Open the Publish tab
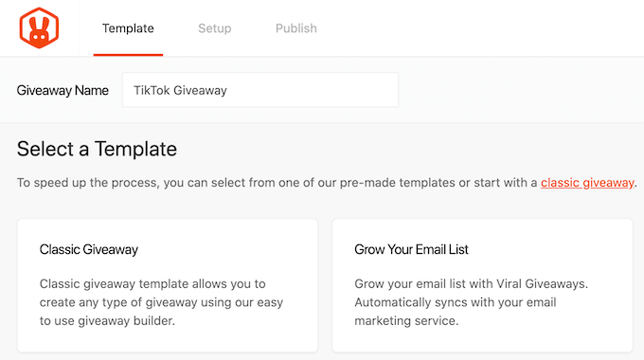Viewport: 644px width, 360px height. tap(296, 28)
